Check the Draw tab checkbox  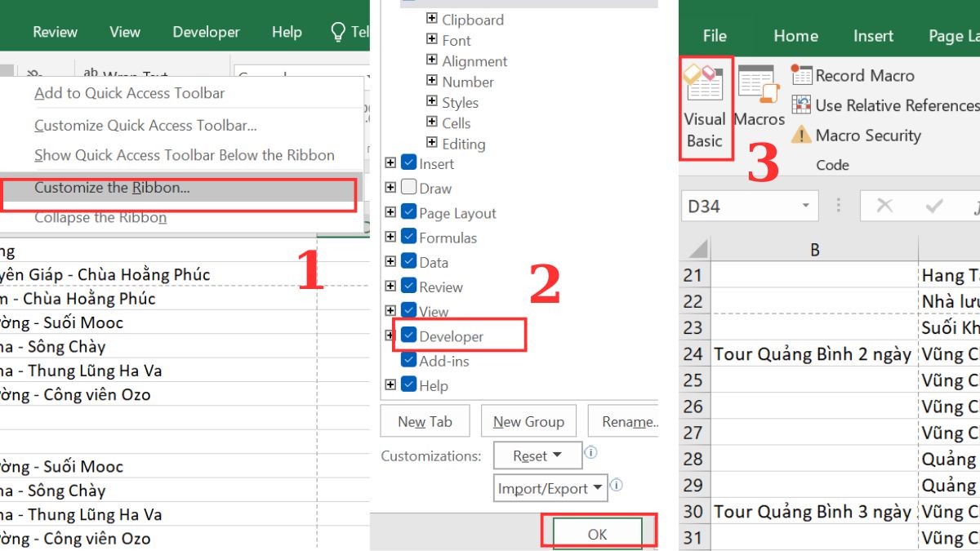[409, 187]
